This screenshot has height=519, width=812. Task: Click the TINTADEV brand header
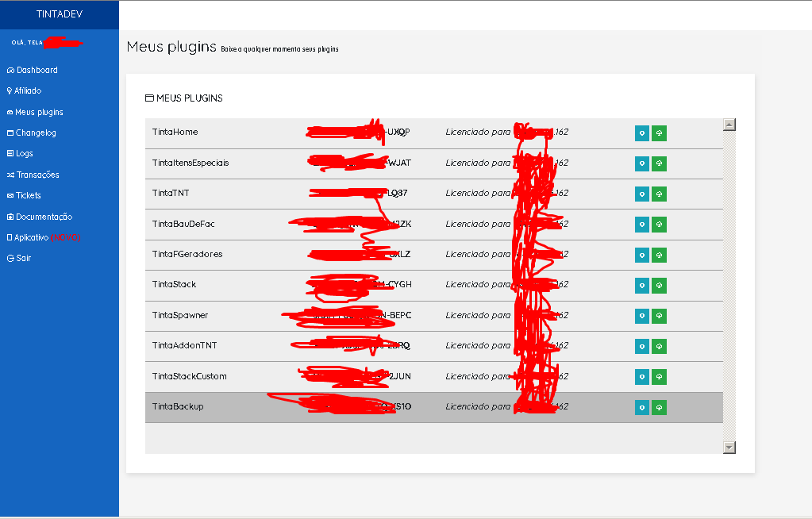pos(60,14)
